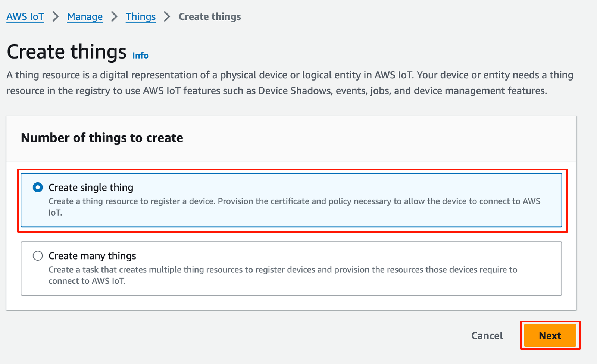The image size is (597, 364).
Task: Select the Create many things radio button
Action: tap(38, 256)
